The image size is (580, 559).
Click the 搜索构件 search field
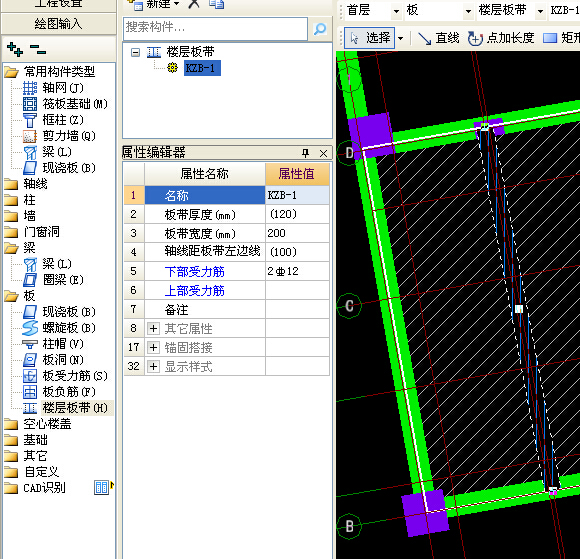click(x=215, y=28)
